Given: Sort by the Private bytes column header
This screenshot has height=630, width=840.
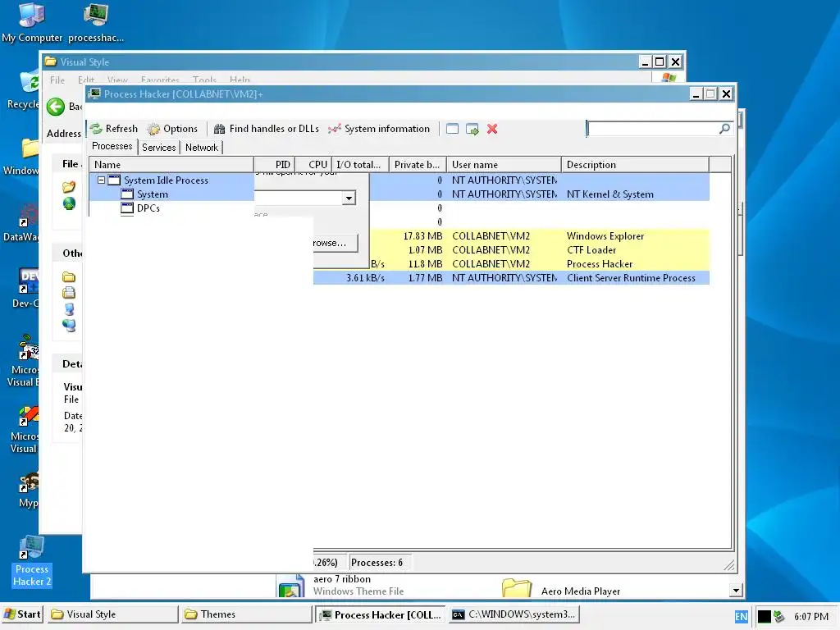Looking at the screenshot, I should [x=418, y=164].
